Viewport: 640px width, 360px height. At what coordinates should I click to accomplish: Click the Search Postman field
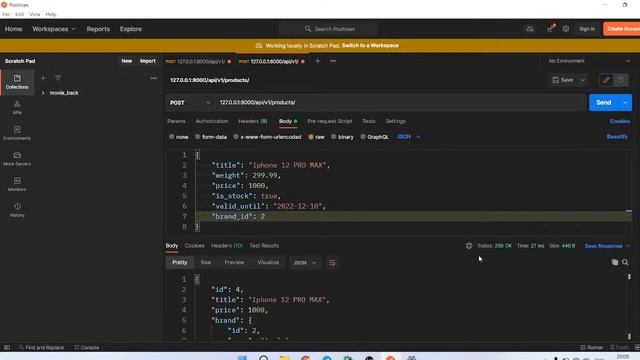pos(329,29)
